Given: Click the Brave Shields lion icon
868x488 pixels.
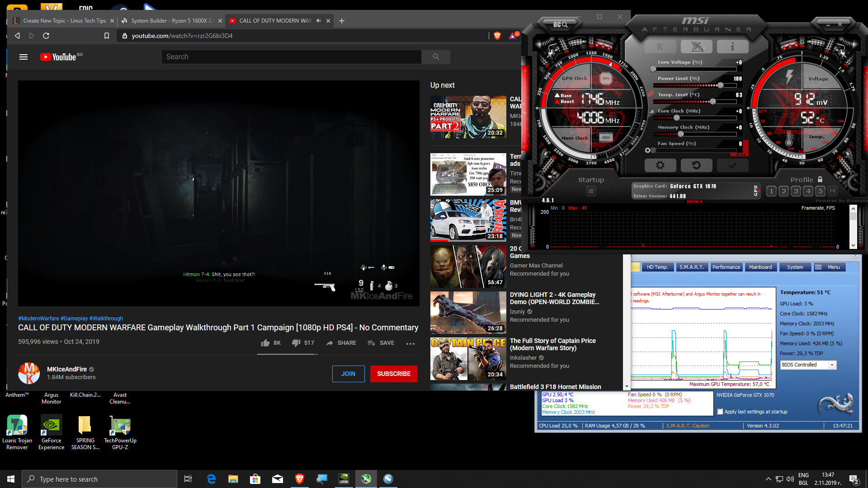Looking at the screenshot, I should coord(497,36).
